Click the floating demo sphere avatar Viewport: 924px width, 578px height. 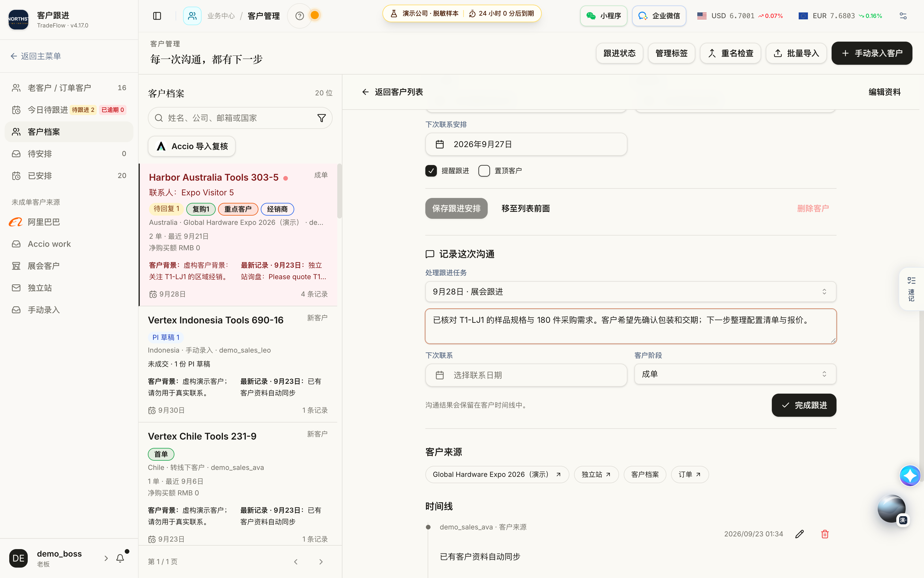892,508
